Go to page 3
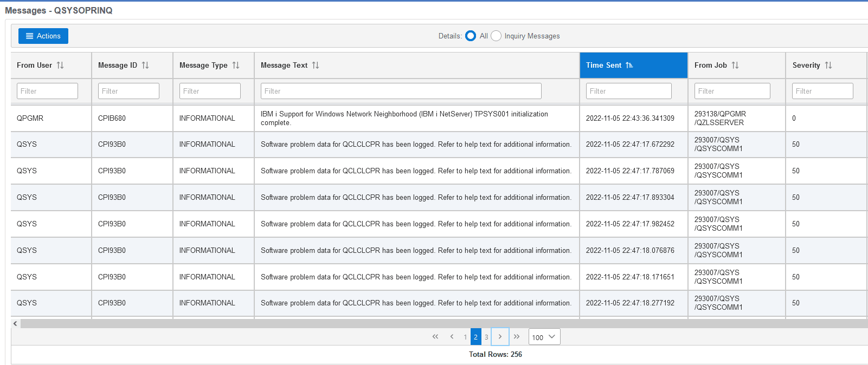 [x=486, y=337]
